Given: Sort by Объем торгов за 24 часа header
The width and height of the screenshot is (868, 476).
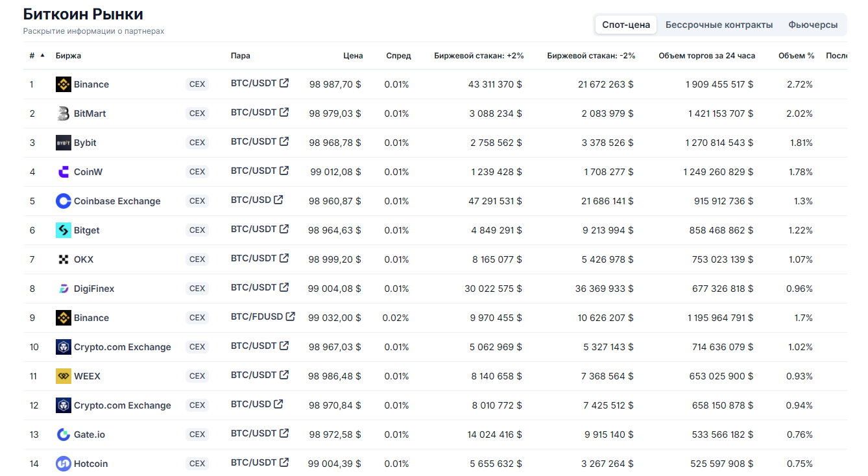Looking at the screenshot, I should pyautogui.click(x=706, y=56).
